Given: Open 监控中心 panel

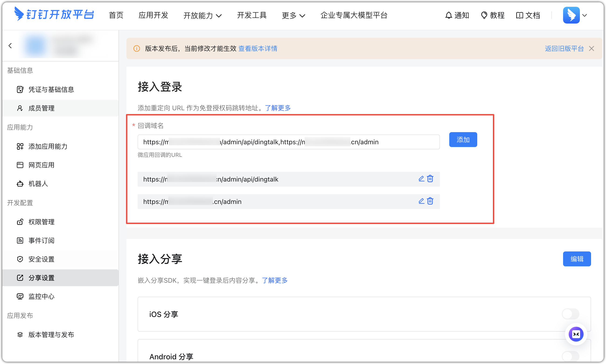Looking at the screenshot, I should 41,296.
